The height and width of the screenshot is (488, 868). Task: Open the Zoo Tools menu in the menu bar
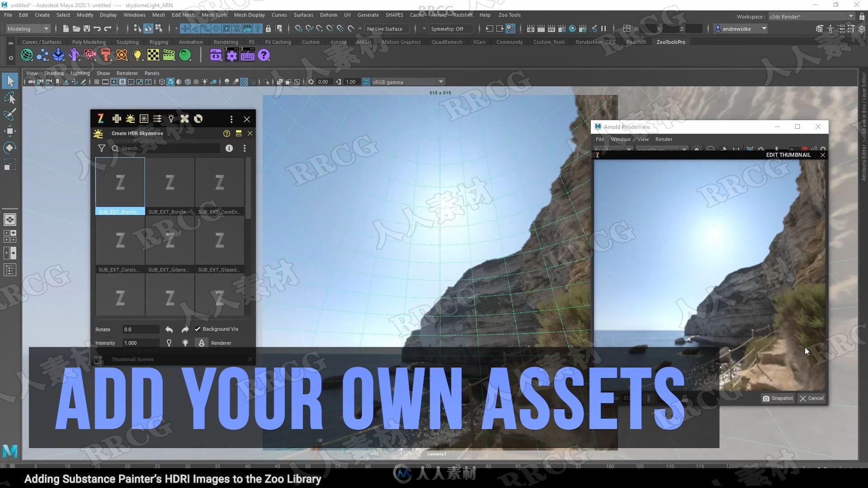tap(509, 15)
